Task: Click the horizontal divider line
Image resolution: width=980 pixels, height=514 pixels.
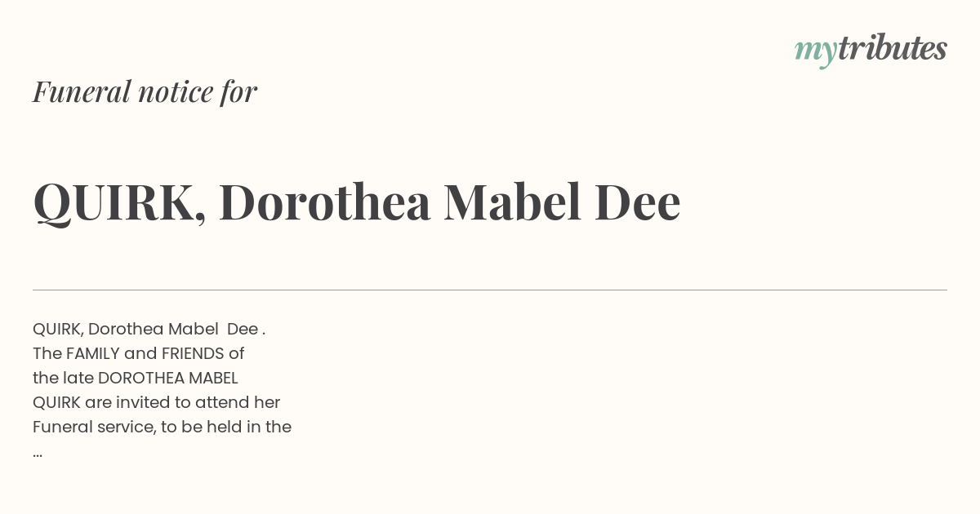Action: point(490,290)
